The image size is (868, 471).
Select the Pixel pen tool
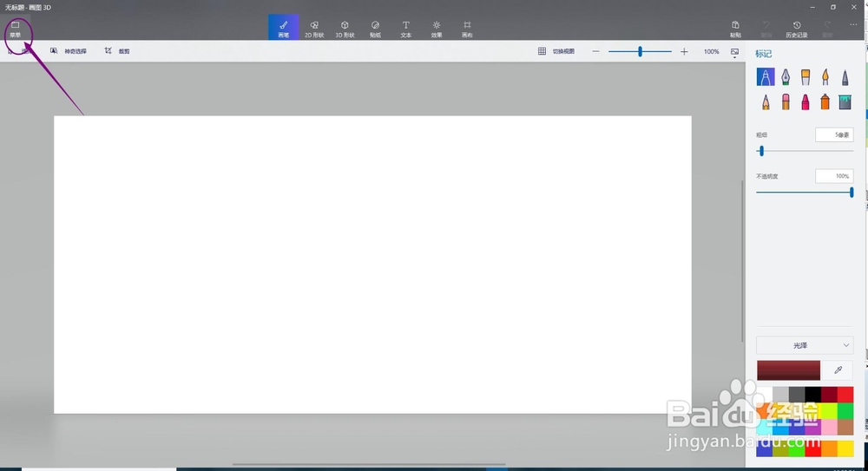[x=845, y=76]
